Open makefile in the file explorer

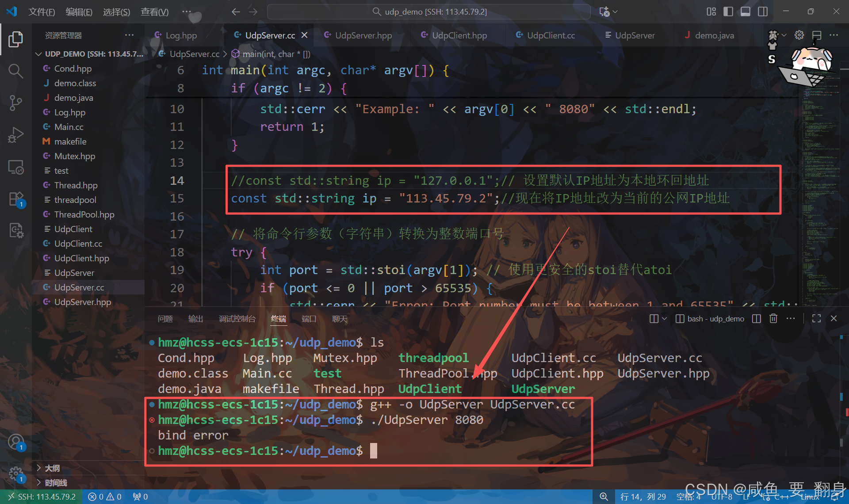[70, 141]
